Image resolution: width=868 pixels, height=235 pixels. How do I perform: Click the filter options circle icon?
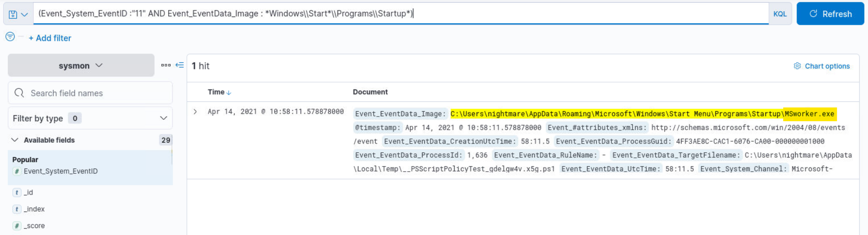point(10,37)
